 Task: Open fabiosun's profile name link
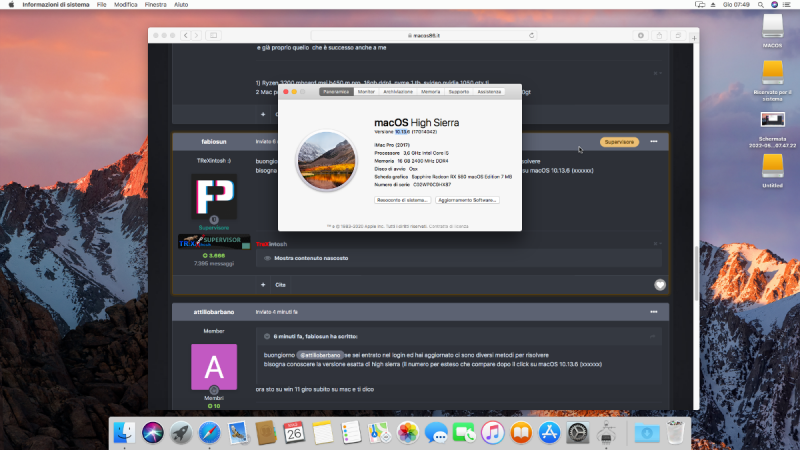click(214, 142)
